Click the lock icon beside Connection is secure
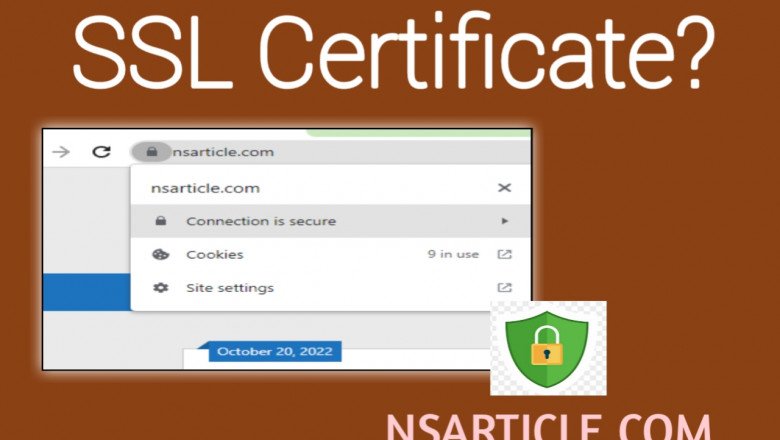780x440 pixels. pos(160,221)
